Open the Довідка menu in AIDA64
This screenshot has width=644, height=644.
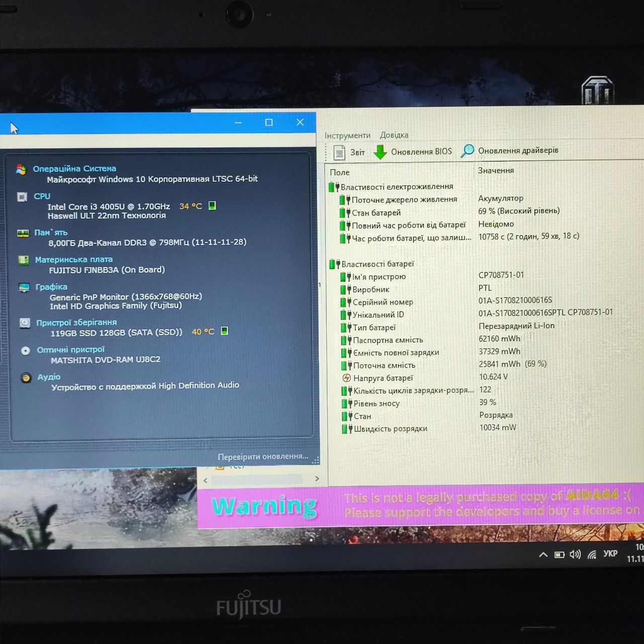394,135
